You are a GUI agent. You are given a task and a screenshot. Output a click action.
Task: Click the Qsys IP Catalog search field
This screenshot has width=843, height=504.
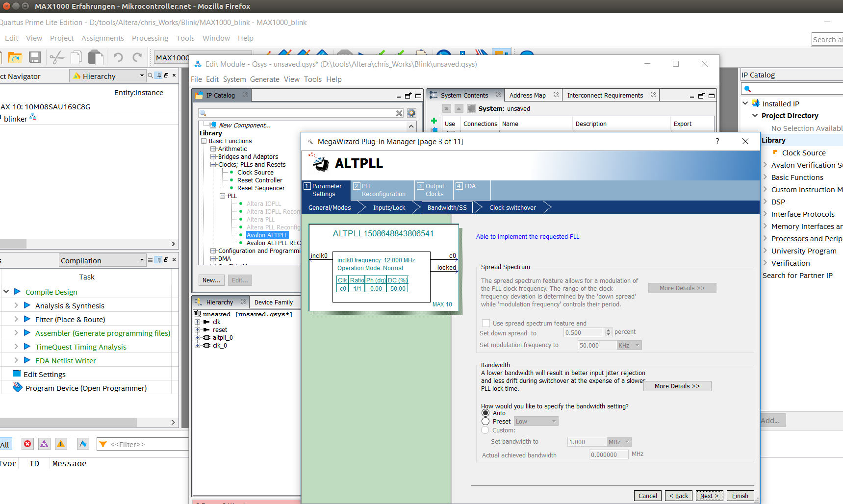click(x=301, y=113)
